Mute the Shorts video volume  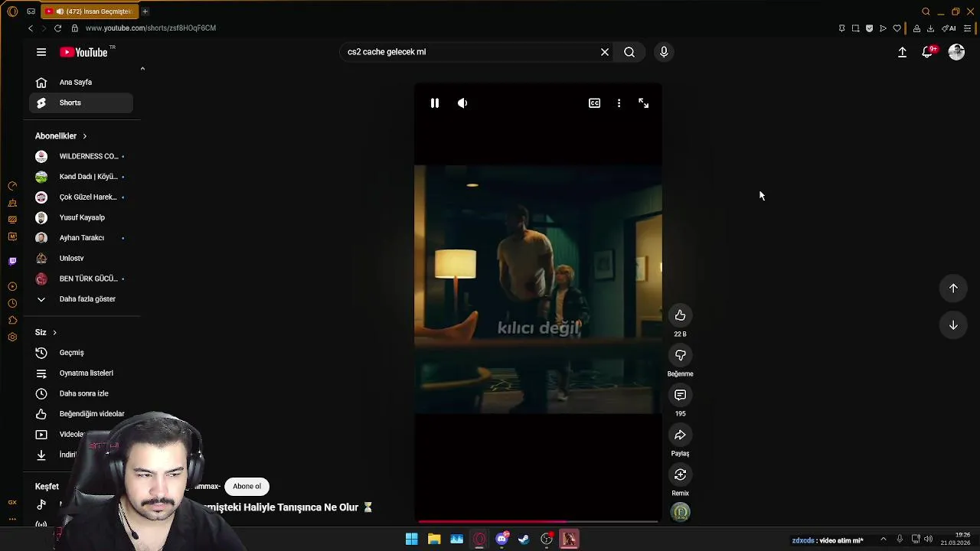coord(462,103)
